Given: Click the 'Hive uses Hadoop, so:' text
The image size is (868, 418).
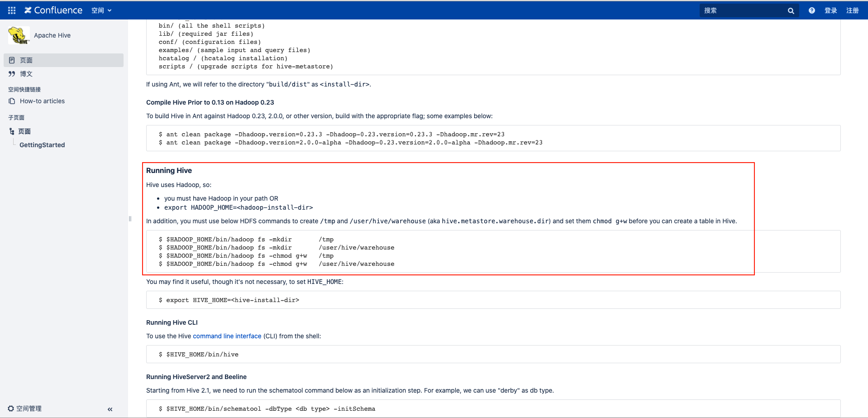Looking at the screenshot, I should pos(179,185).
